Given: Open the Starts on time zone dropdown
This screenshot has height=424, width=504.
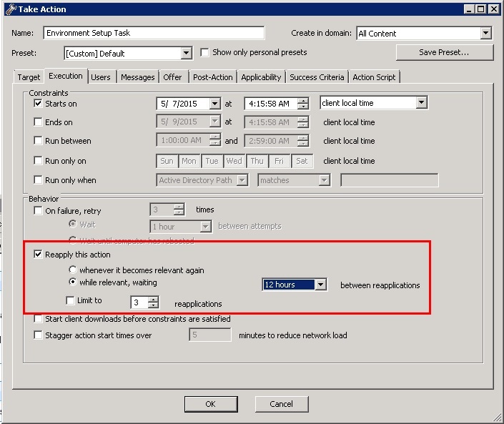Looking at the screenshot, I should pyautogui.click(x=421, y=102).
